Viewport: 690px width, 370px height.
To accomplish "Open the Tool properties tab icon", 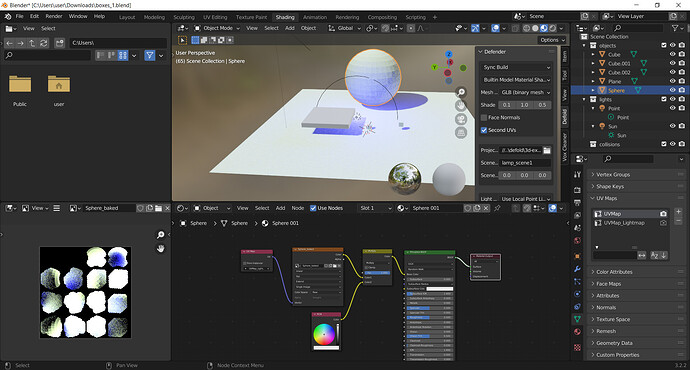I will 577,175.
